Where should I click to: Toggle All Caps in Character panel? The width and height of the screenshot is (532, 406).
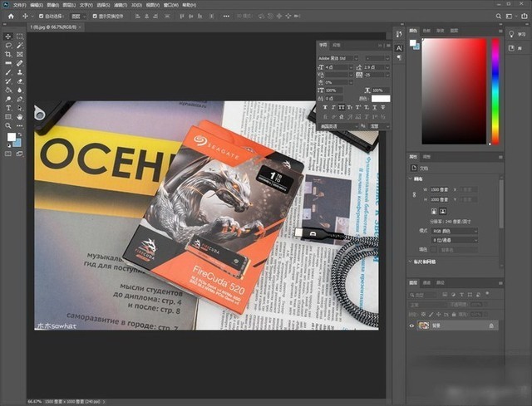click(x=342, y=107)
